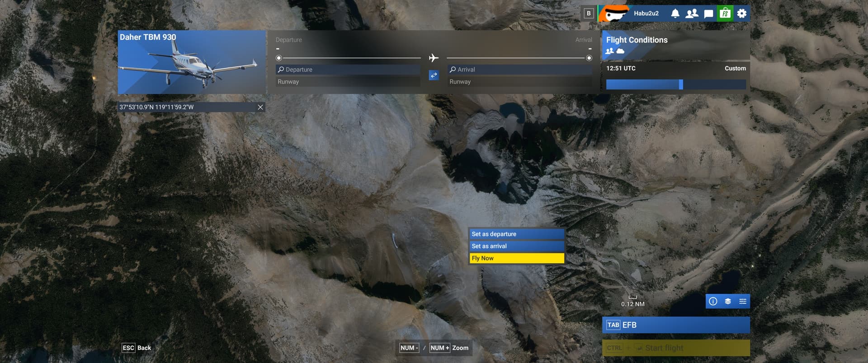The image size is (868, 363).
Task: Open the Daher TBM 930 aircraft thumbnail
Action: click(x=192, y=62)
